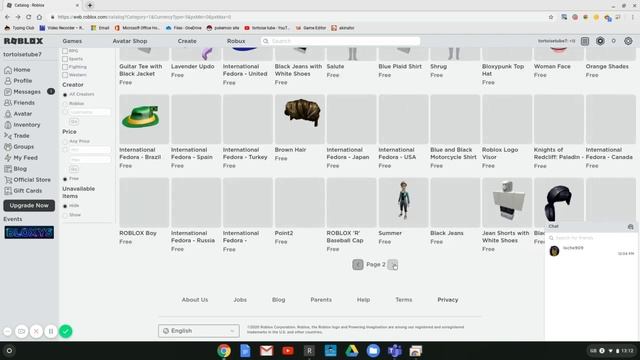Image resolution: width=640 pixels, height=360 pixels.
Task: Open the Privacy footer link
Action: point(448,300)
